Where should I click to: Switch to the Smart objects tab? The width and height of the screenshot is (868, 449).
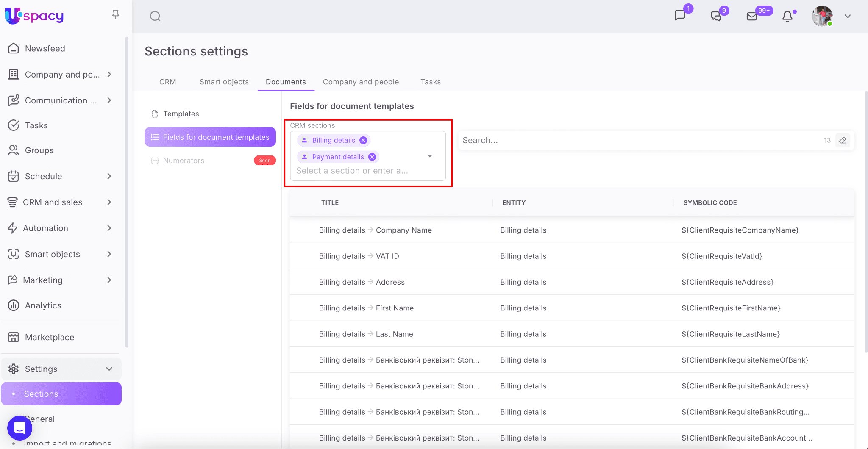224,82
